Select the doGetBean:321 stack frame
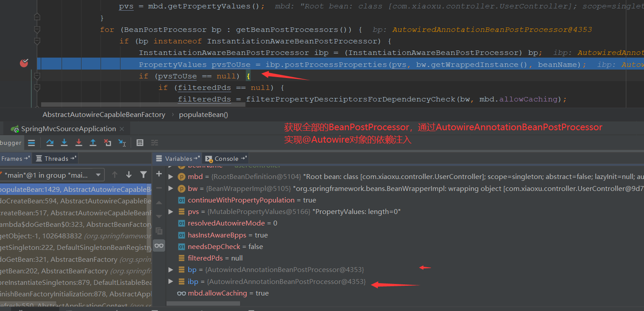Viewport: 644px width, 311px height. [76, 259]
